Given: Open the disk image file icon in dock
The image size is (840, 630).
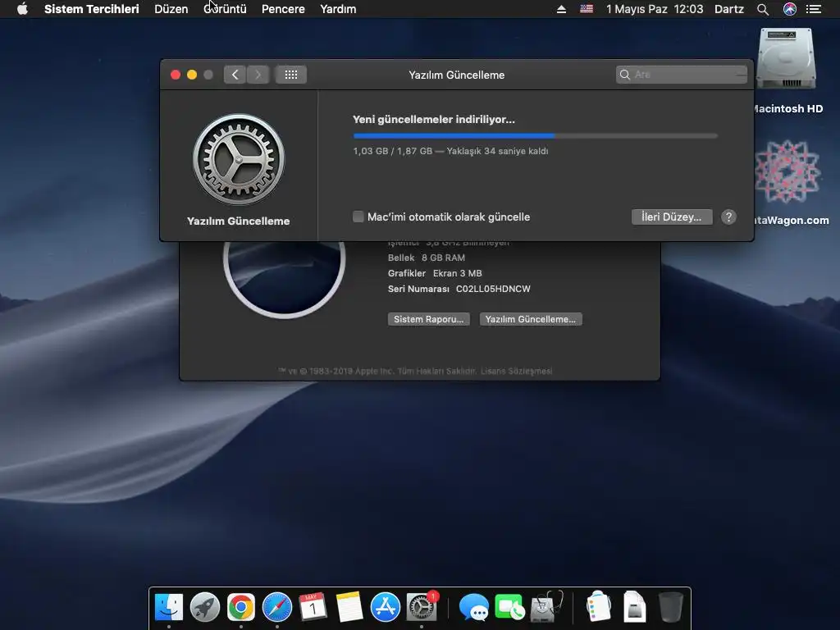Looking at the screenshot, I should tap(634, 607).
